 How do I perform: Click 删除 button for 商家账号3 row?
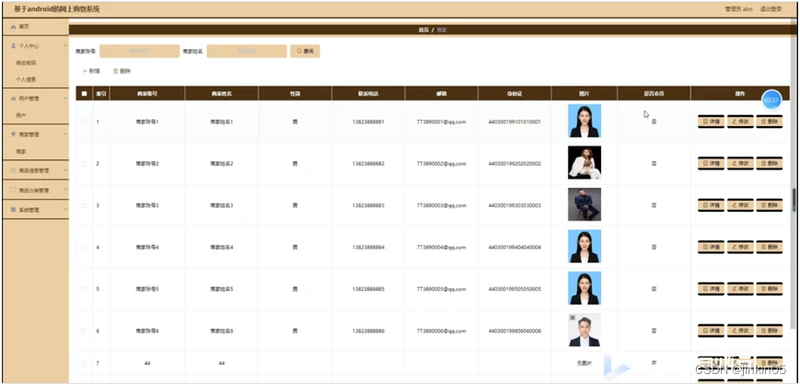(769, 206)
